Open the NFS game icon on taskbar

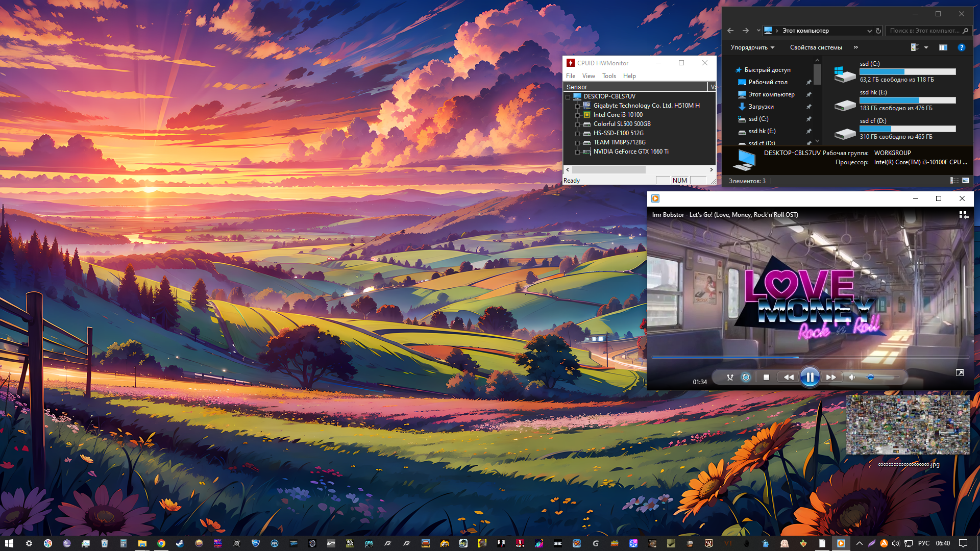[369, 543]
